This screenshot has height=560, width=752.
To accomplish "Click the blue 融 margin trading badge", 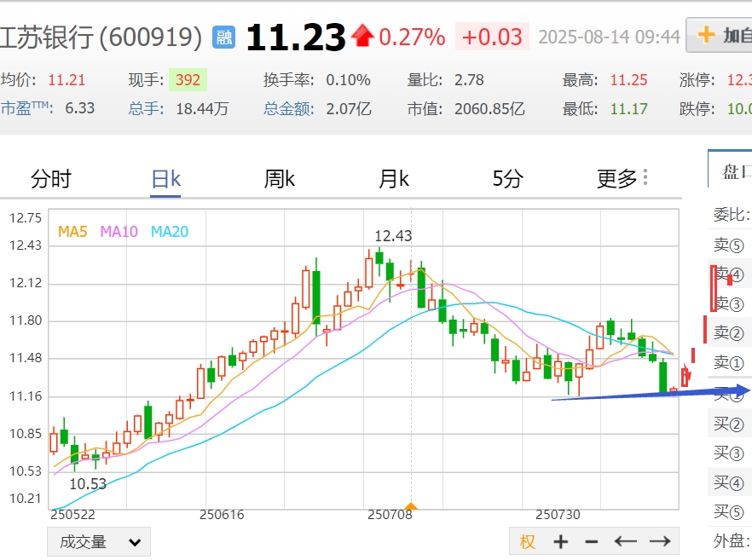I will coord(223,38).
